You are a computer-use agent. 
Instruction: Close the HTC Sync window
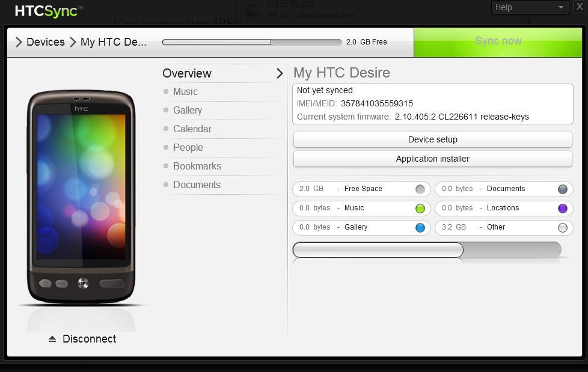(x=580, y=7)
